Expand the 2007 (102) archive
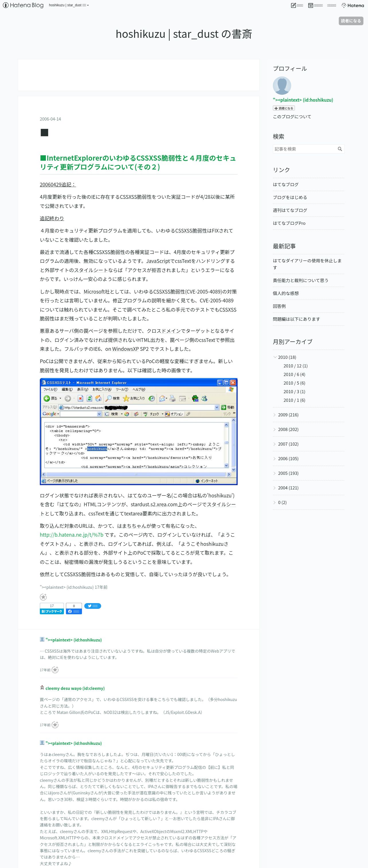The image size is (368, 868). tap(275, 444)
